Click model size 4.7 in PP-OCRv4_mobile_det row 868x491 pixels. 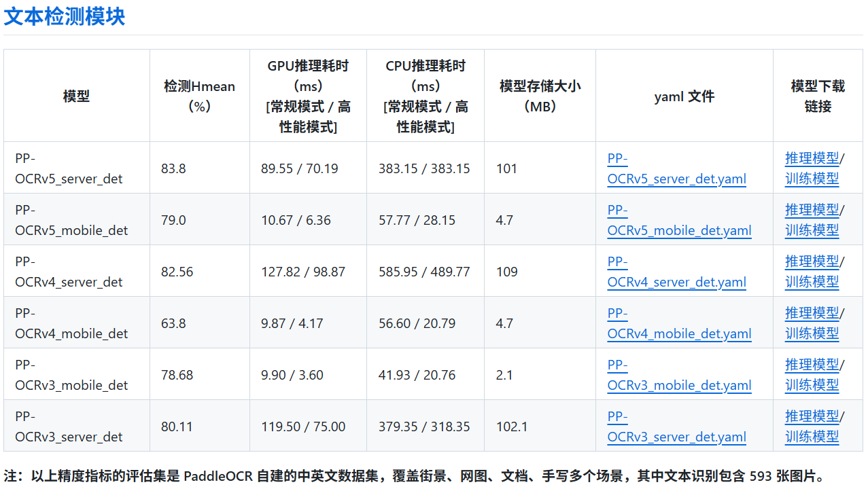pyautogui.click(x=504, y=323)
